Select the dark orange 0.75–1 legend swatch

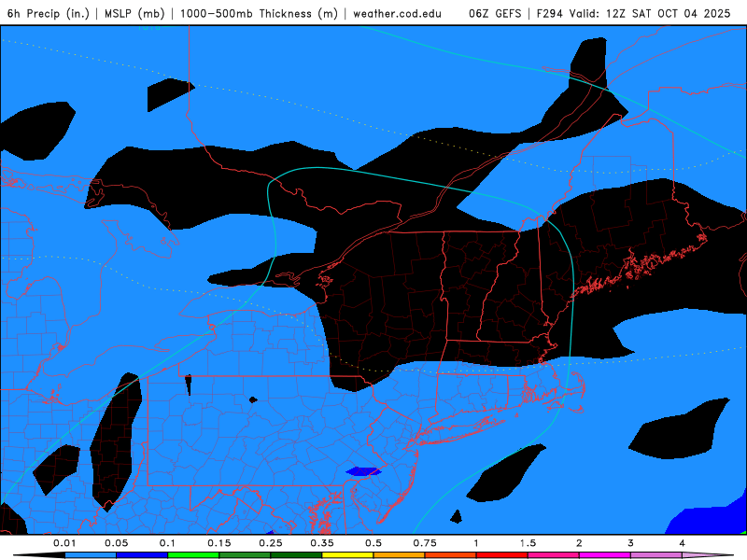pos(451,555)
